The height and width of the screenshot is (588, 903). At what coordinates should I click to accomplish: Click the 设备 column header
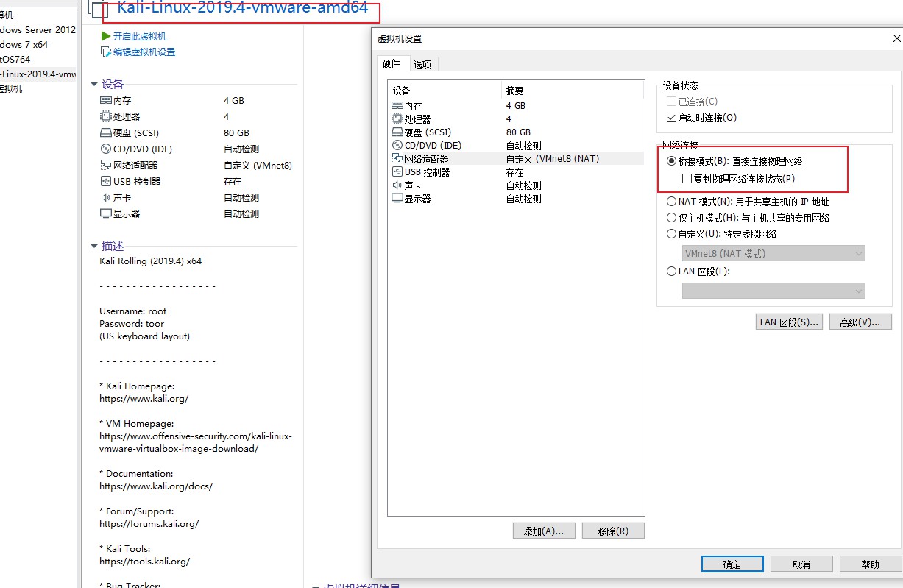tap(445, 91)
